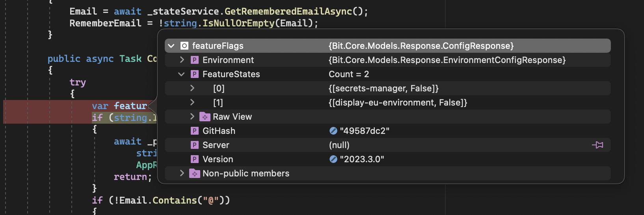Expand the [0] secrets-manager entry
The height and width of the screenshot is (215, 644).
[x=192, y=88]
